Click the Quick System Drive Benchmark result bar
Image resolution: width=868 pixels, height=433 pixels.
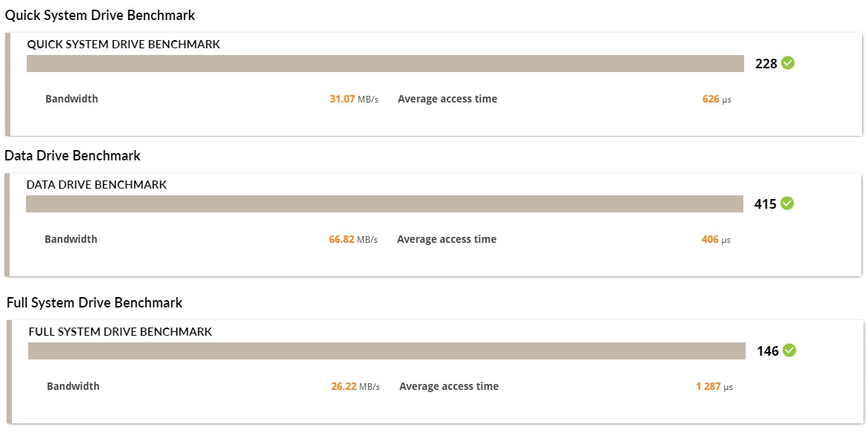[385, 63]
